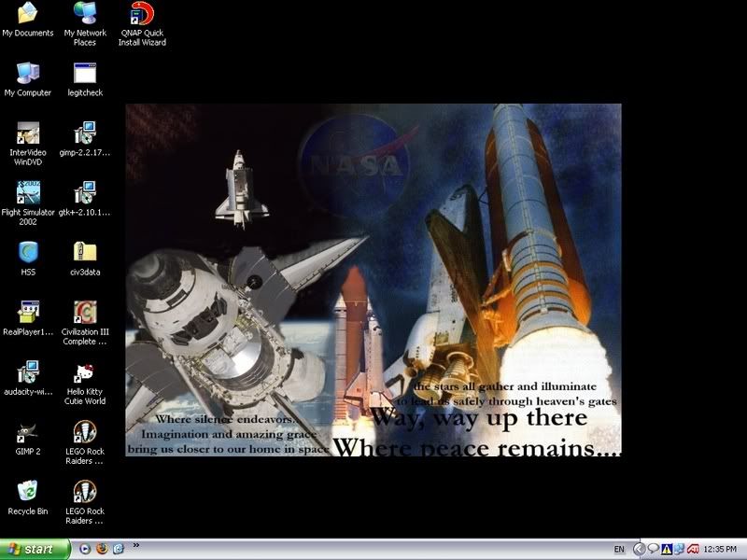
Task: Select the audacity-wi installer icon
Action: click(x=28, y=378)
